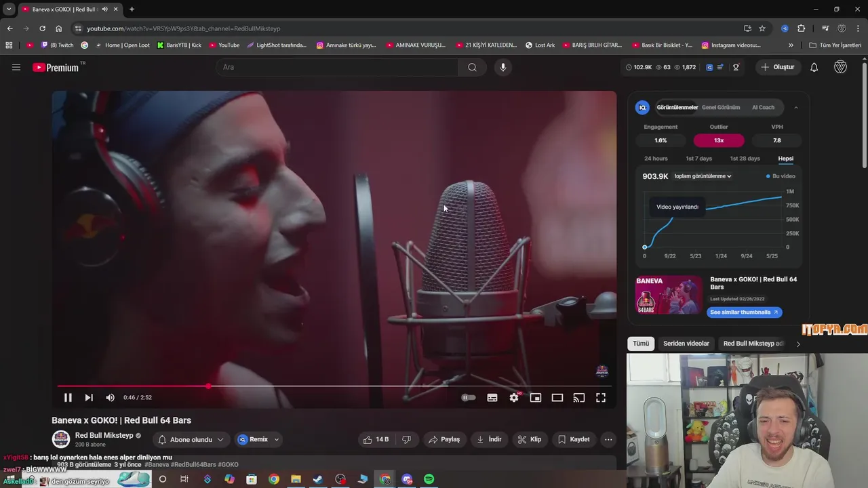
Task: Open Spotify from the taskbar
Action: (429, 479)
